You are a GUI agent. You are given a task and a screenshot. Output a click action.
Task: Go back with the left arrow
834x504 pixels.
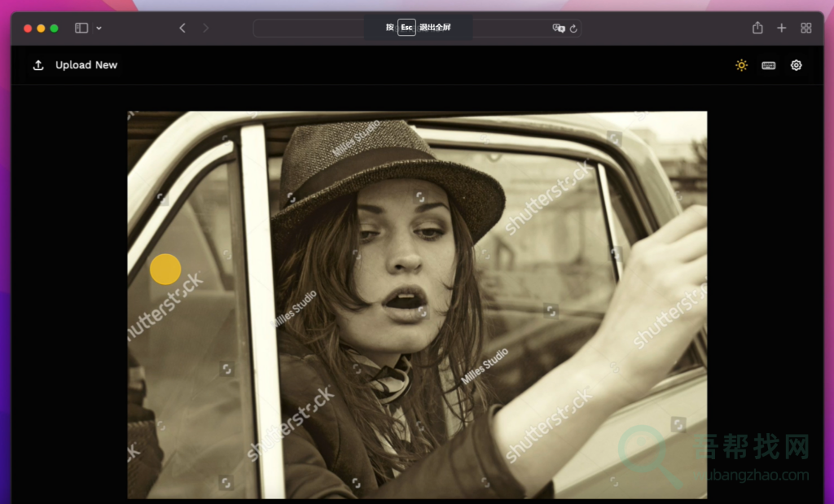tap(182, 28)
